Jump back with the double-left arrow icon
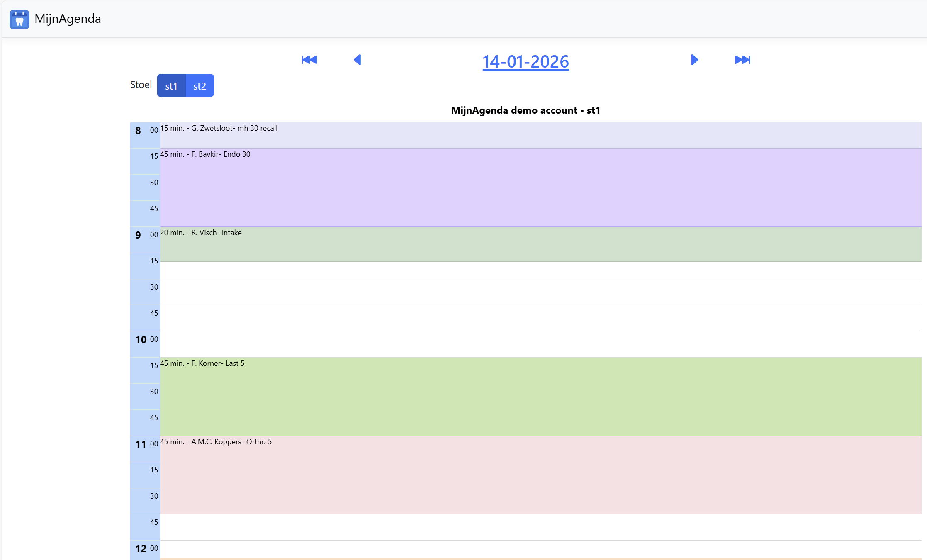This screenshot has height=560, width=927. 309,60
